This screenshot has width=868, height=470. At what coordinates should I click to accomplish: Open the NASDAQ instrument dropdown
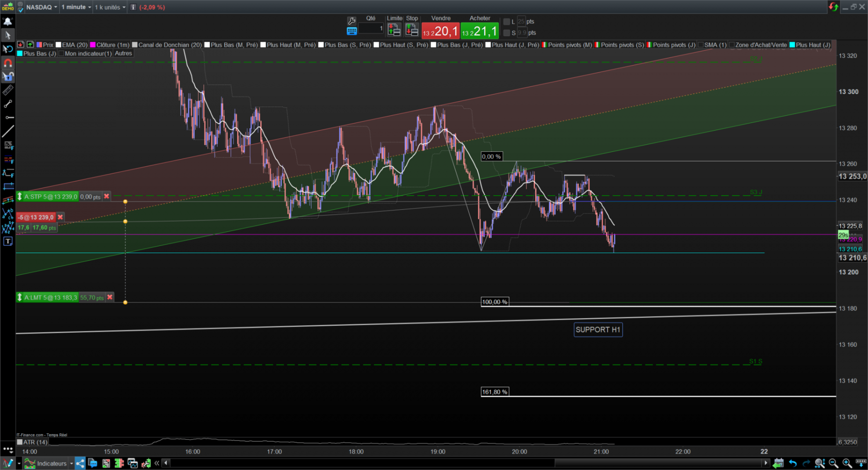(42, 7)
